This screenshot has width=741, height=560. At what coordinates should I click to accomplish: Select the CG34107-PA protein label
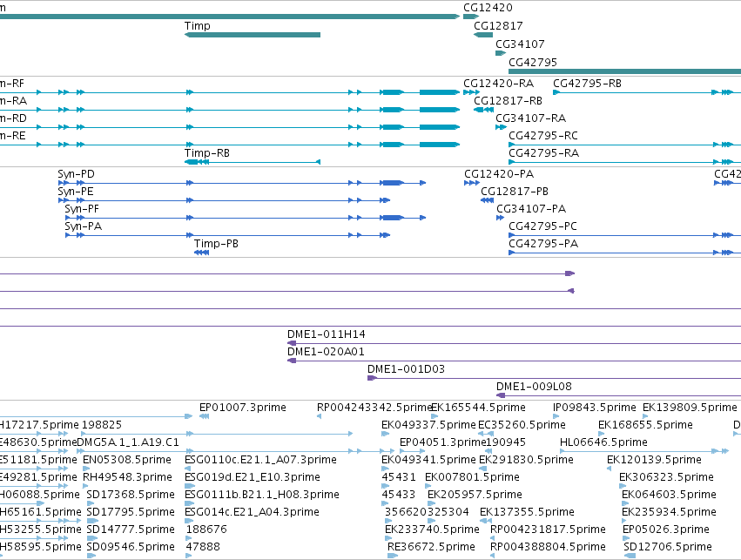click(531, 209)
